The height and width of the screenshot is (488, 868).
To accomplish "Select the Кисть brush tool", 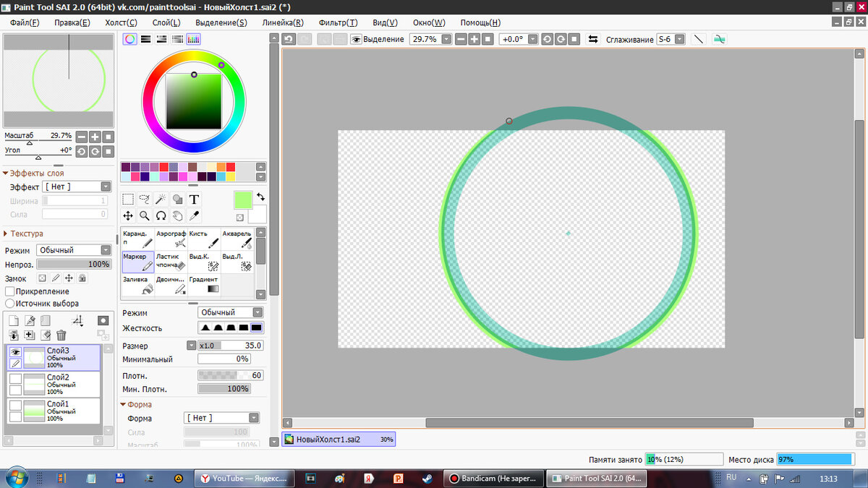I will [204, 239].
